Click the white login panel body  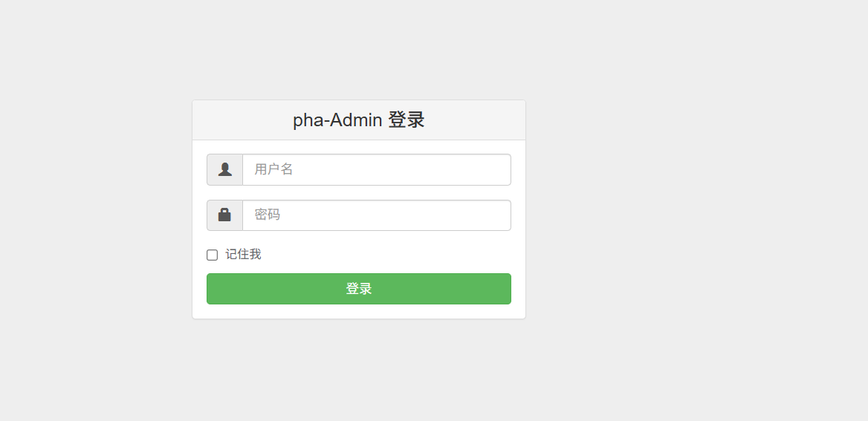tap(359, 229)
